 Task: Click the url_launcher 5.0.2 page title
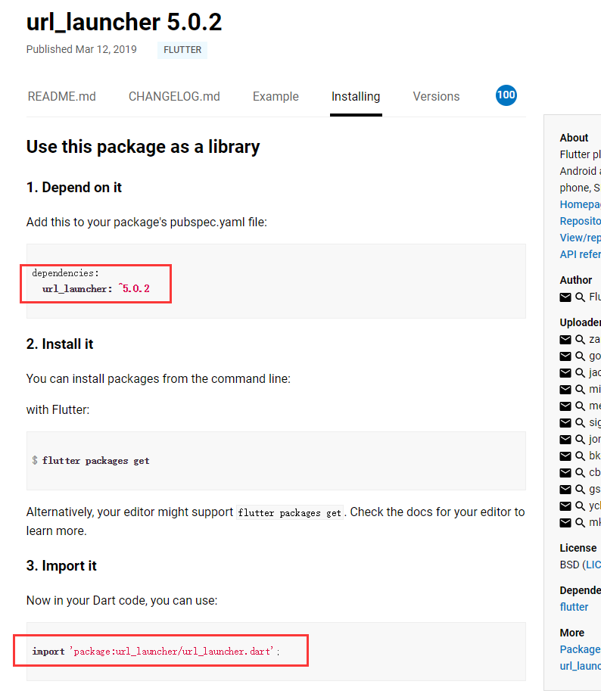click(x=124, y=22)
